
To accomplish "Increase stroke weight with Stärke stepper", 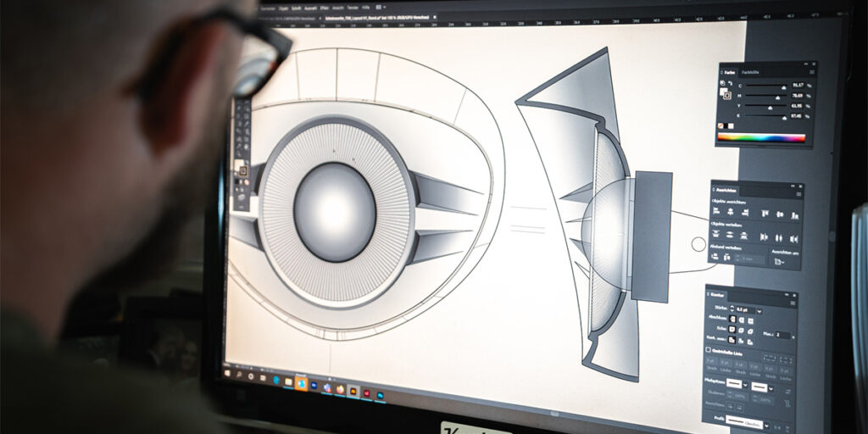I will pyautogui.click(x=732, y=307).
